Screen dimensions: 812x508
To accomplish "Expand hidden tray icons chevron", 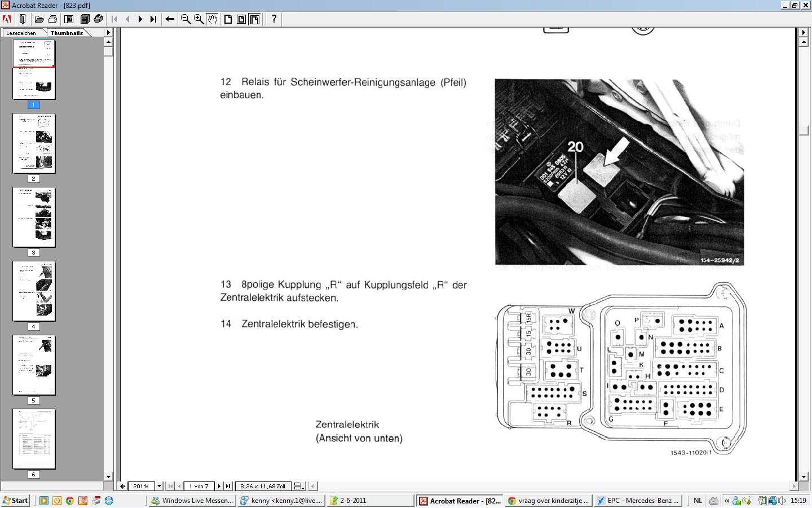I will click(726, 501).
